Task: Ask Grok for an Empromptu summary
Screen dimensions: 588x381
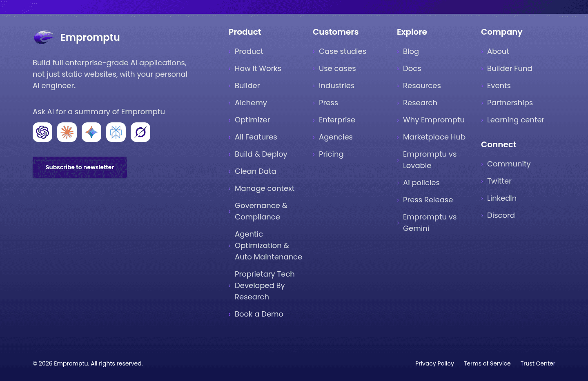Action: point(140,132)
